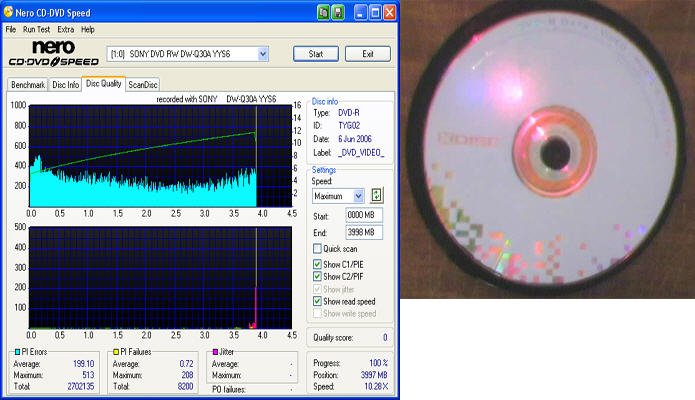Screen dimensions: 695x400
Task: Click PI Failures total 8200
Action: pos(185,386)
